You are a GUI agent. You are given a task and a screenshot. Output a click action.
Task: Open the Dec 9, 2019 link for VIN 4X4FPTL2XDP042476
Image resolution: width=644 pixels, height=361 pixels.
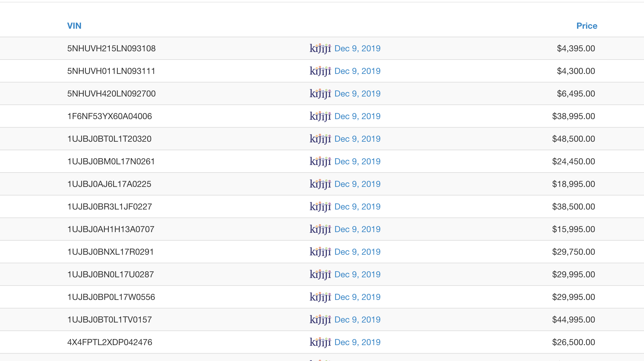click(358, 342)
